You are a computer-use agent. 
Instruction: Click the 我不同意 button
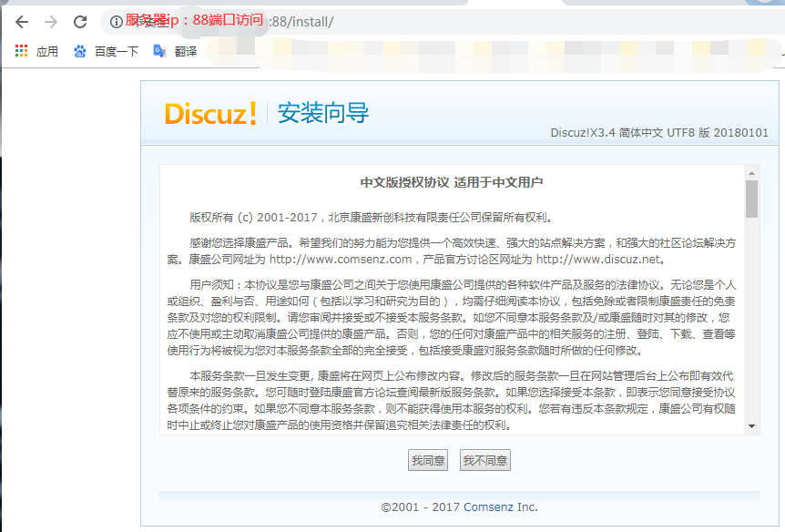coord(485,460)
